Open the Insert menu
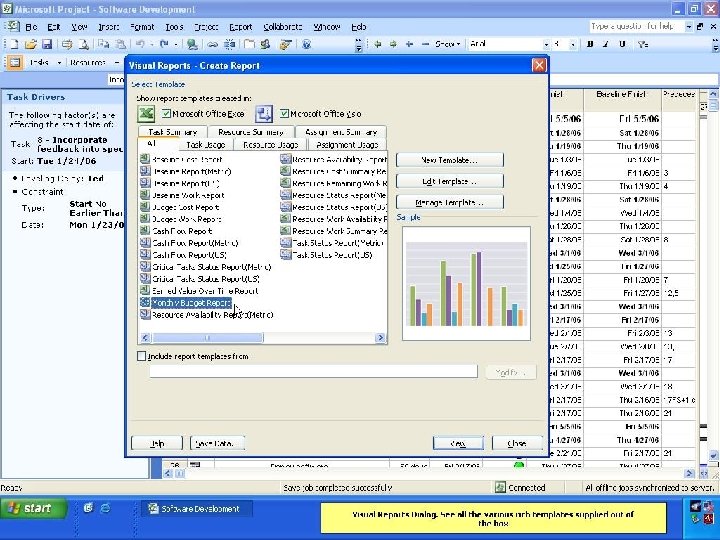This screenshot has width=720, height=540. tap(108, 27)
